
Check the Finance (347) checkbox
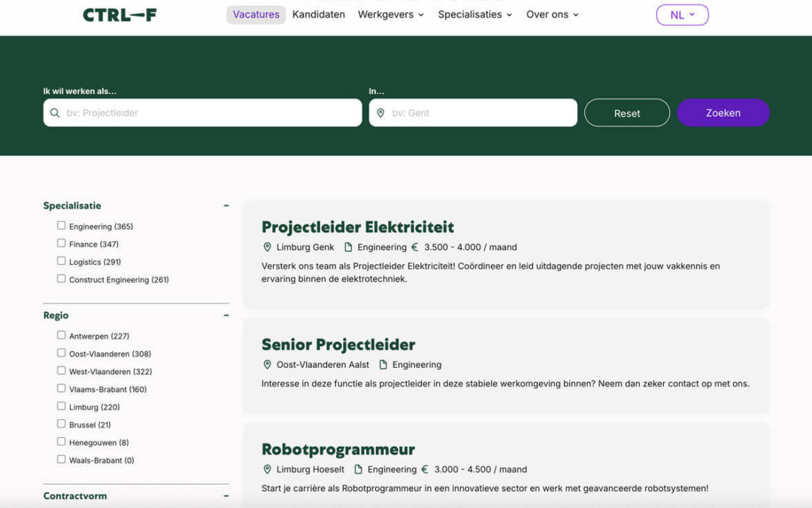tap(61, 243)
